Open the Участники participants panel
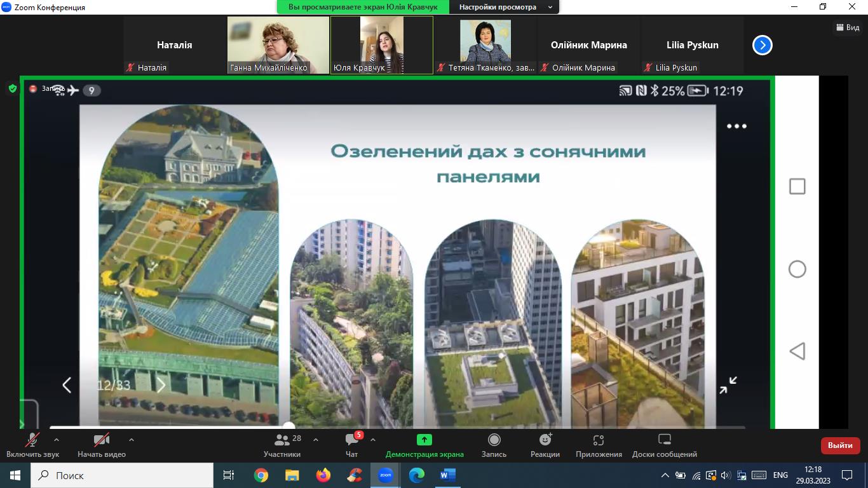Image resolution: width=868 pixels, height=488 pixels. pyautogui.click(x=282, y=445)
